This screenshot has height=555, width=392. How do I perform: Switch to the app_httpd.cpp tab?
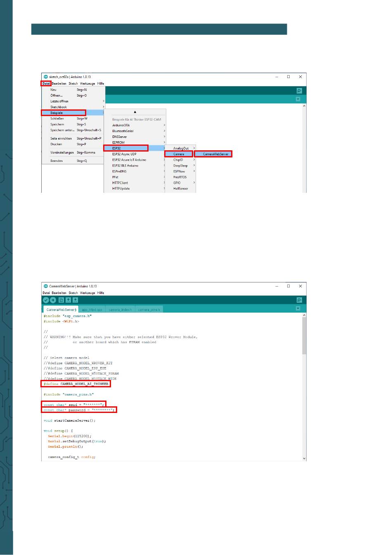point(92,310)
